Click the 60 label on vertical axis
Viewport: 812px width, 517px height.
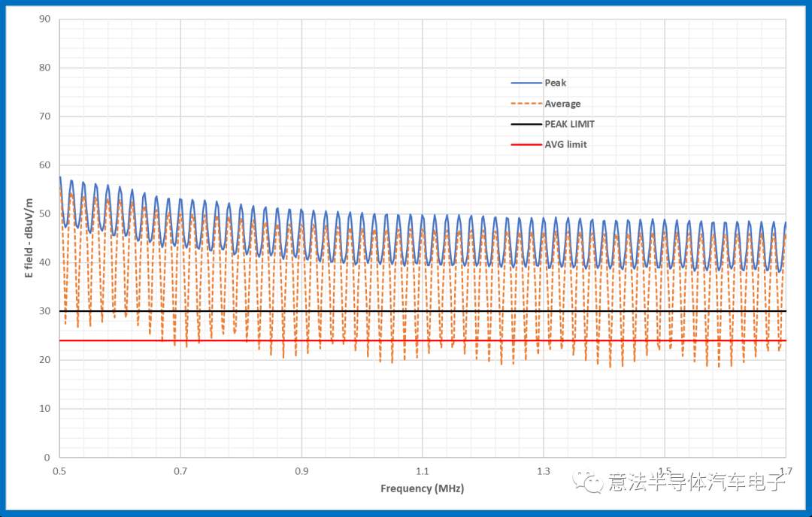(x=45, y=165)
